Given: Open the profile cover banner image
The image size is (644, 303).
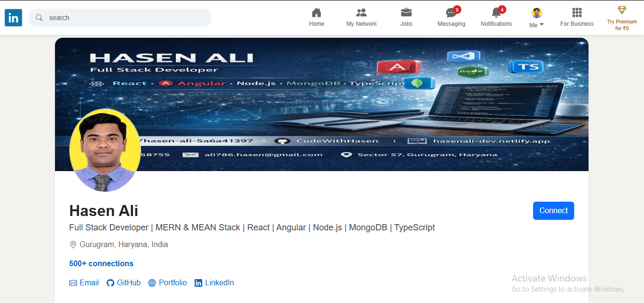Looking at the screenshot, I should click(322, 104).
